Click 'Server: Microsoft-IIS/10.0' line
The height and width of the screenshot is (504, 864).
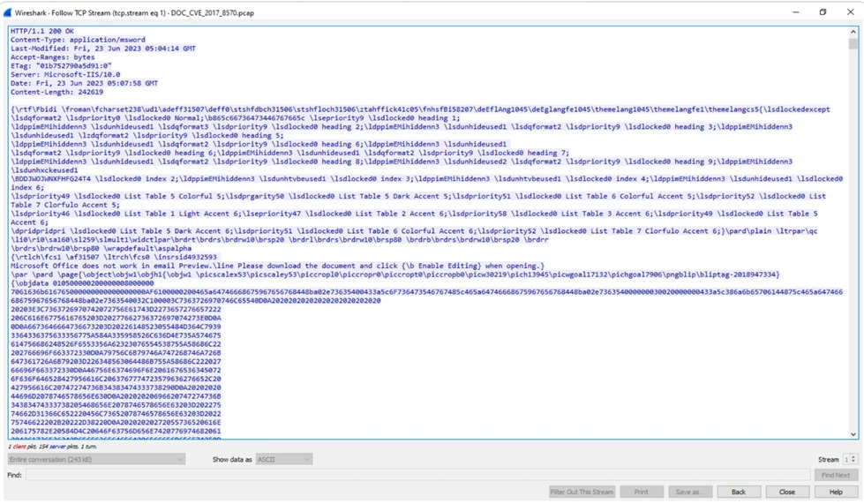65,74
